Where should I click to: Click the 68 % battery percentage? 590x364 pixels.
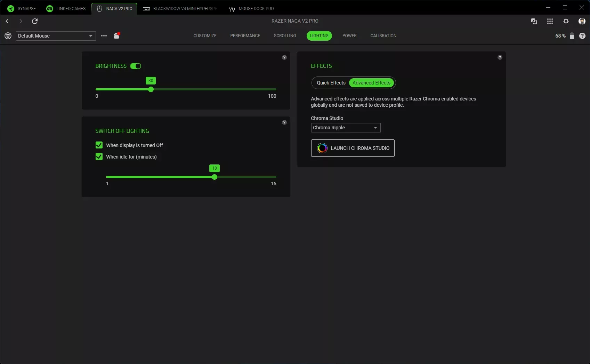[560, 36]
